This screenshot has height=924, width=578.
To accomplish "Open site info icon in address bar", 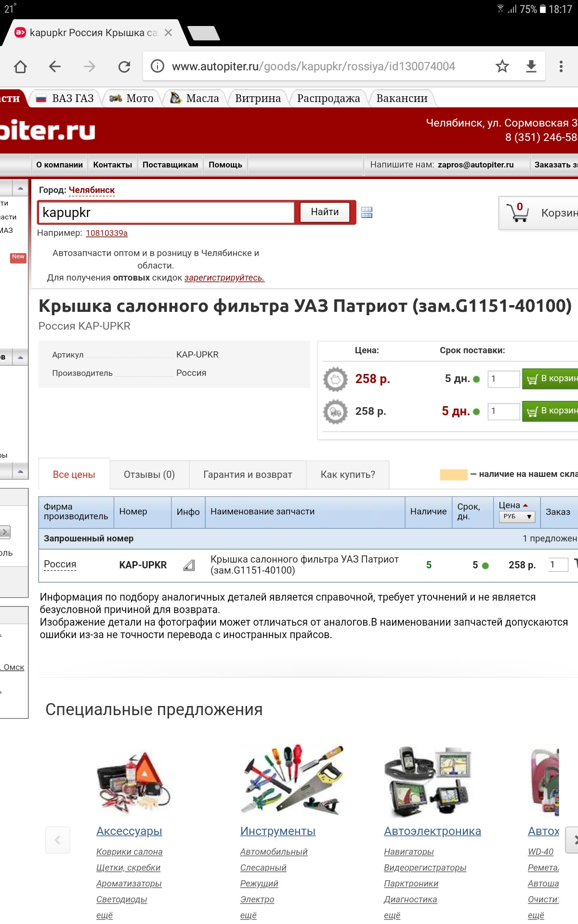I will click(158, 66).
